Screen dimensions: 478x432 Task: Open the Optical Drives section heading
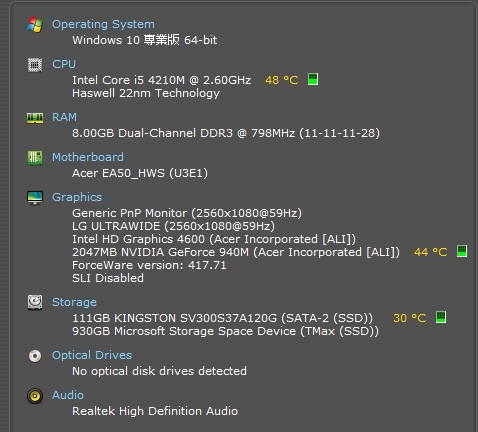92,355
